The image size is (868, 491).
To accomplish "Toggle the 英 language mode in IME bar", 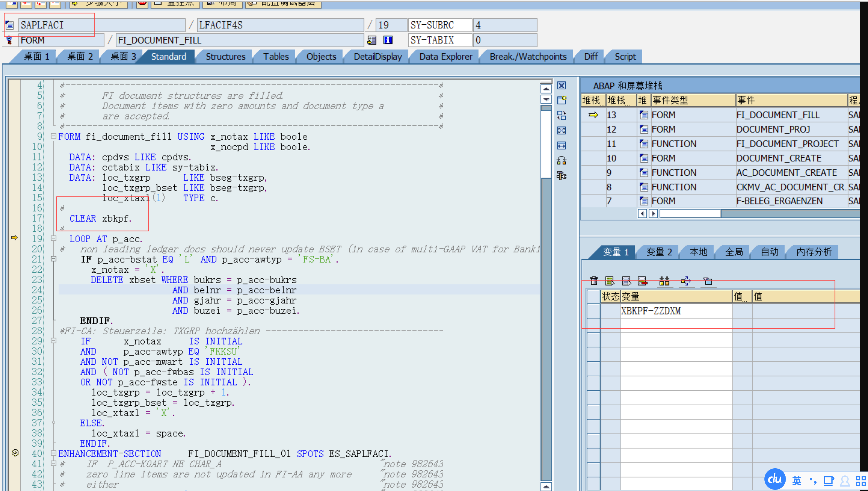I will tap(797, 481).
